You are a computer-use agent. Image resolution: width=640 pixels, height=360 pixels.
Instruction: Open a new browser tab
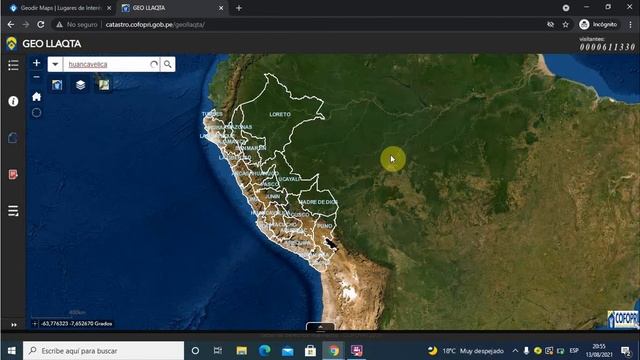239,8
